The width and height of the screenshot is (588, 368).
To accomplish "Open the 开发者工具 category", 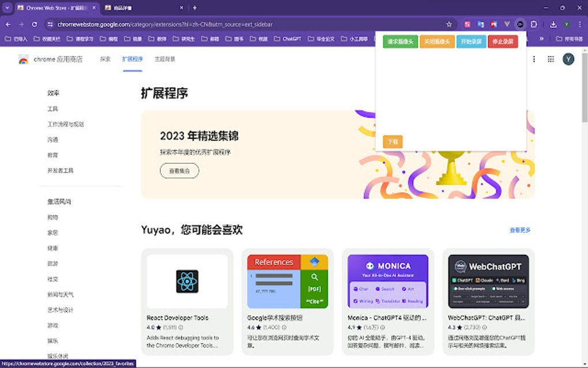I will (x=61, y=170).
